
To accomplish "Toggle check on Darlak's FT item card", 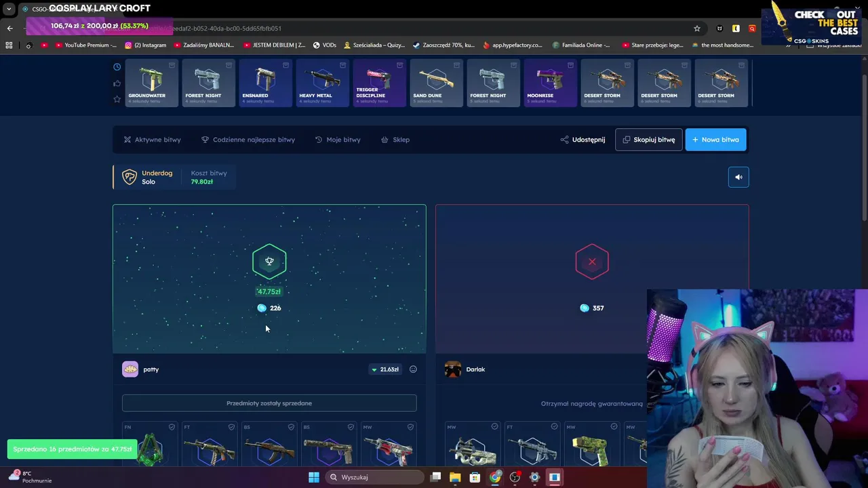I will [554, 427].
